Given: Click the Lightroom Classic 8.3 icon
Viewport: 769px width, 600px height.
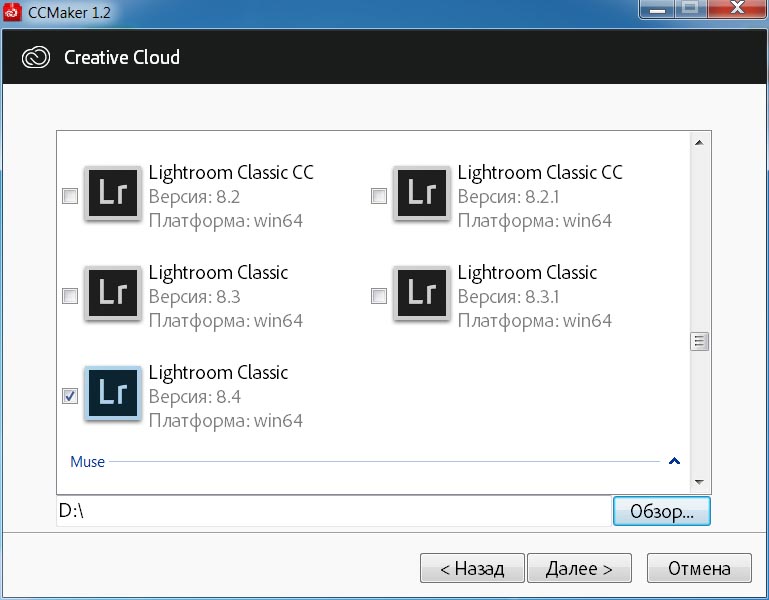Looking at the screenshot, I should point(113,293).
